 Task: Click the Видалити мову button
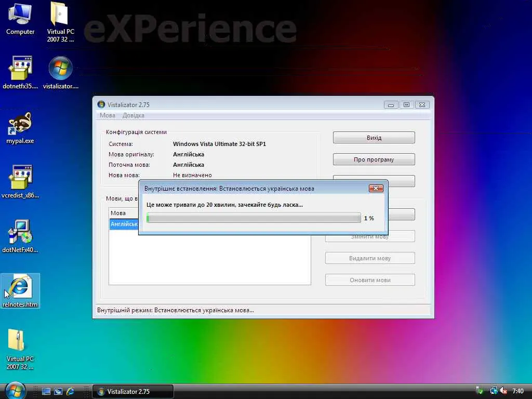coord(370,258)
